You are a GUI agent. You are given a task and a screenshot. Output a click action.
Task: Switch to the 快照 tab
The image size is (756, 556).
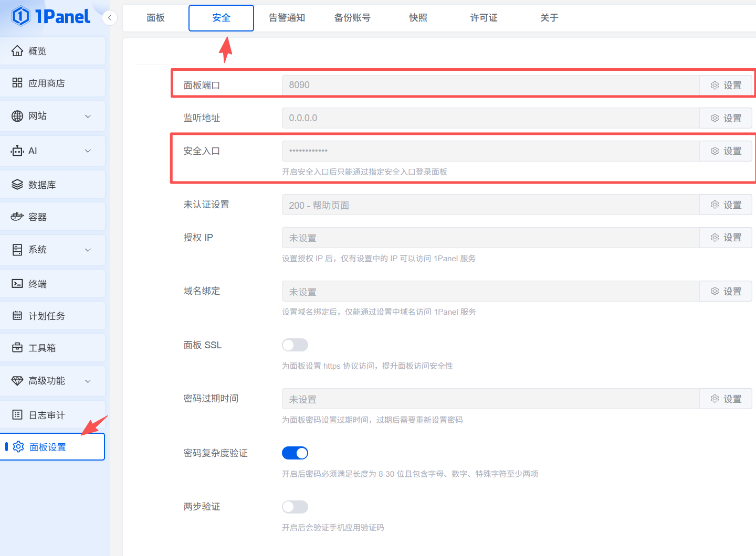tap(418, 17)
